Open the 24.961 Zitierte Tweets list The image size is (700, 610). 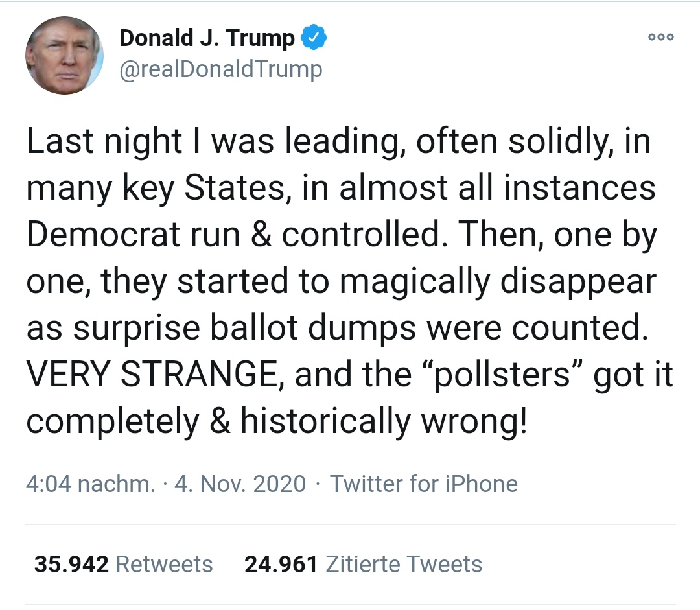point(363,564)
